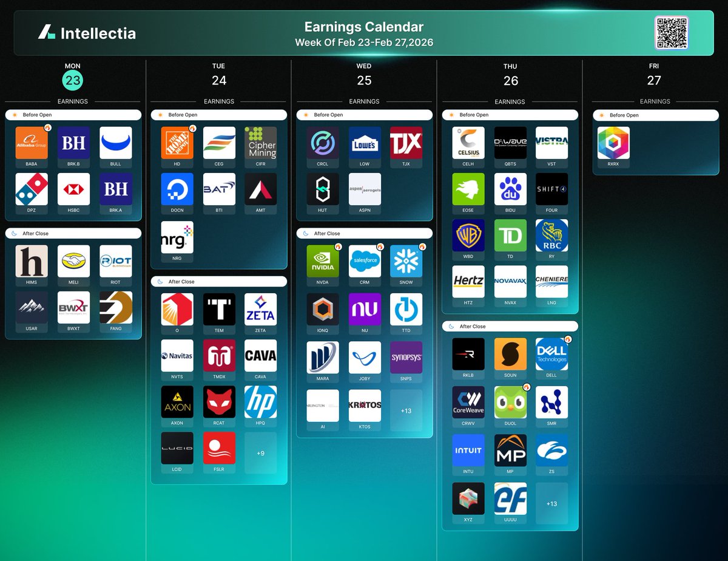
Task: Click the QR code in the header
Action: tap(672, 33)
